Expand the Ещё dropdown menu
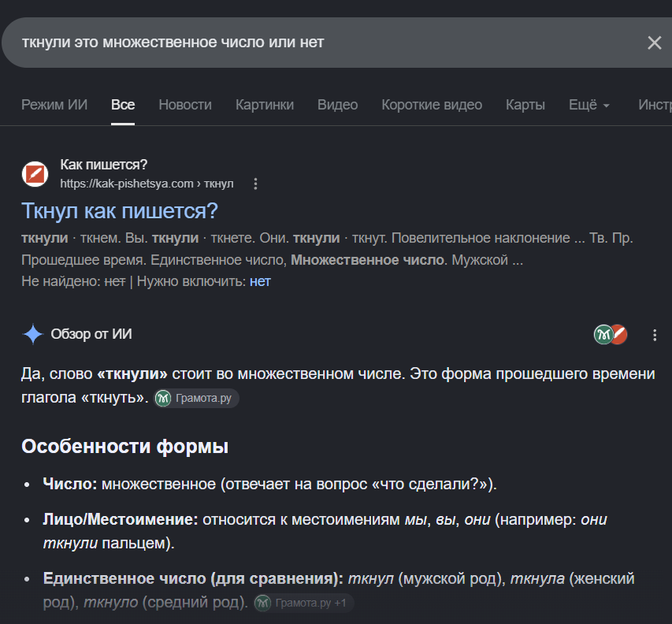Screen dimensions: 672x624 (x=588, y=105)
